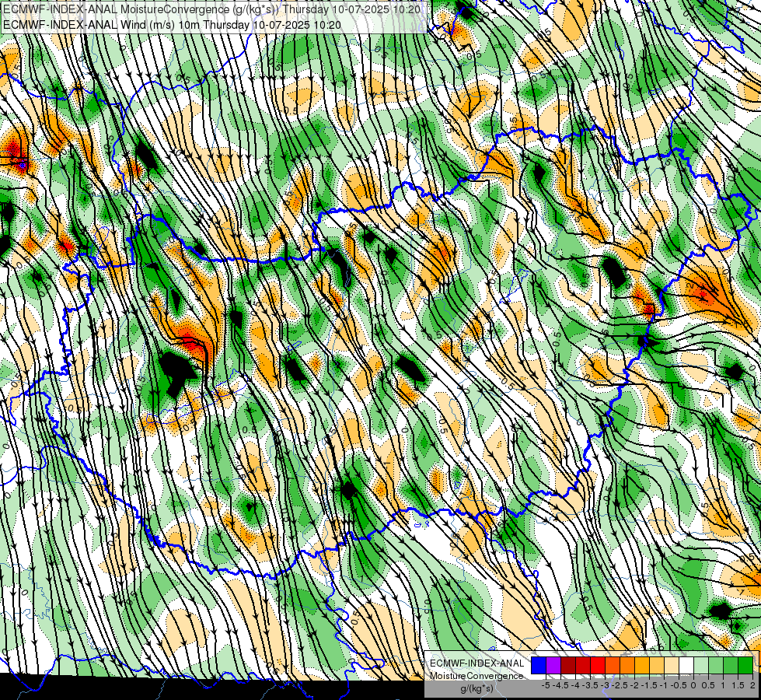This screenshot has height=700, width=761.
Task: Click the Wind (m/s) 10m title line
Action: point(172,24)
